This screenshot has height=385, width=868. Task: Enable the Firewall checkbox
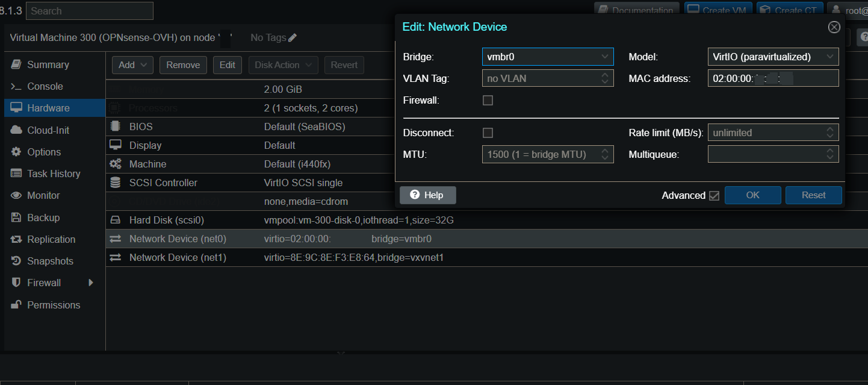click(488, 101)
